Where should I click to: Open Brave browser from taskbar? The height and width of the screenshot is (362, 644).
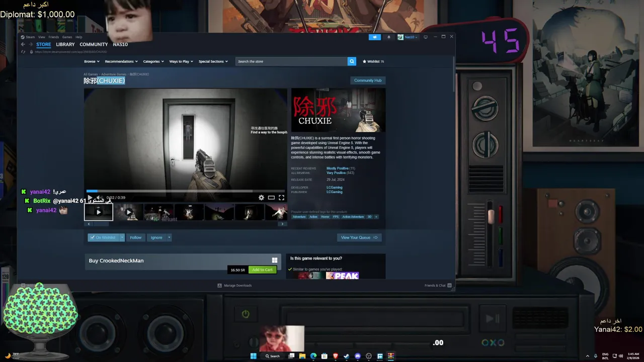click(x=336, y=356)
